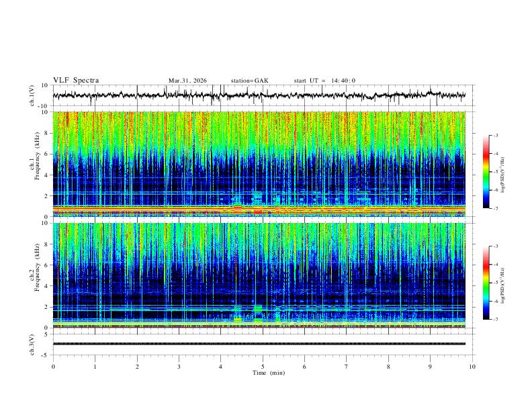Image resolution: width=532 pixels, height=411 pixels.
Task: Click the "start UT = 14:40: 0" text
Action: (324, 81)
